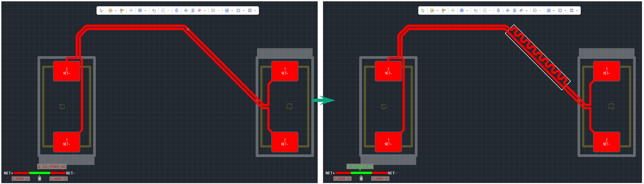This screenshot has height=184, width=644.
Task: Click the '0' center marker in left gauge
Action: [x=39, y=179]
